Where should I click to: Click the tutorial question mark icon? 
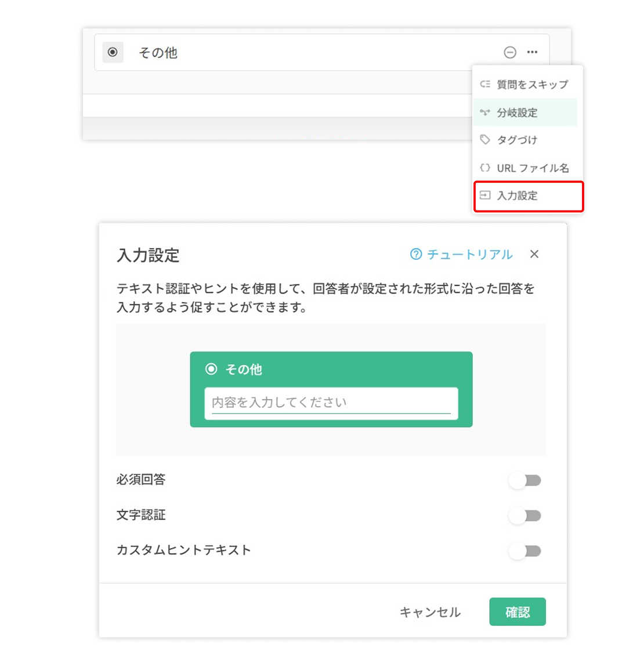pyautogui.click(x=416, y=254)
